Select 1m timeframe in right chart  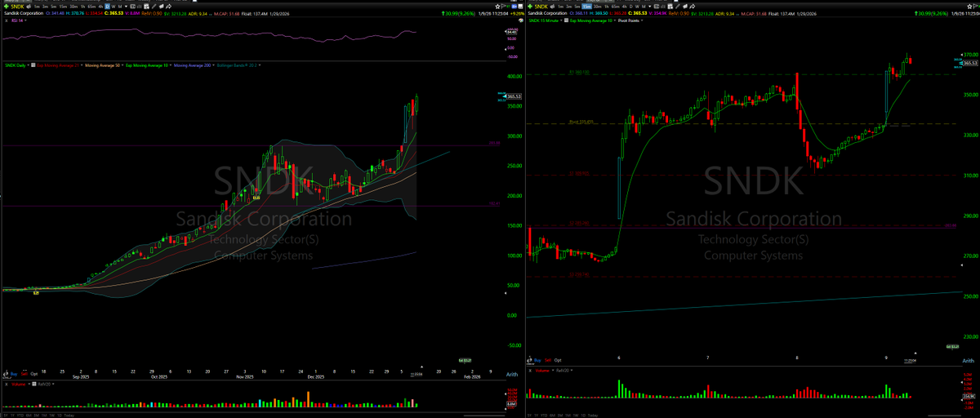pos(560,7)
